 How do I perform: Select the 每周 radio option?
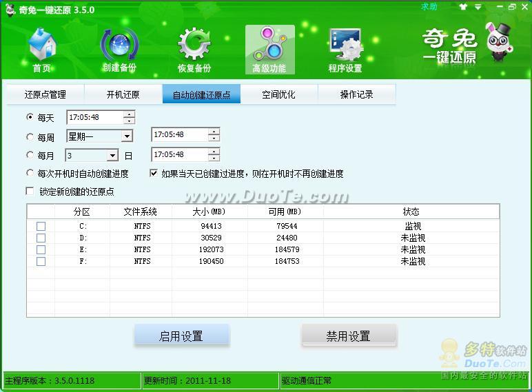[30, 137]
